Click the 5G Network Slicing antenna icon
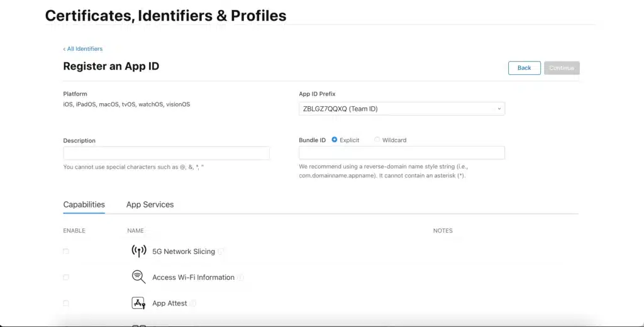644x327 pixels. pyautogui.click(x=138, y=251)
